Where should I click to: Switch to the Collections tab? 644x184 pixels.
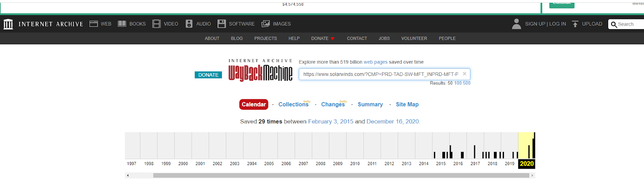tap(293, 104)
